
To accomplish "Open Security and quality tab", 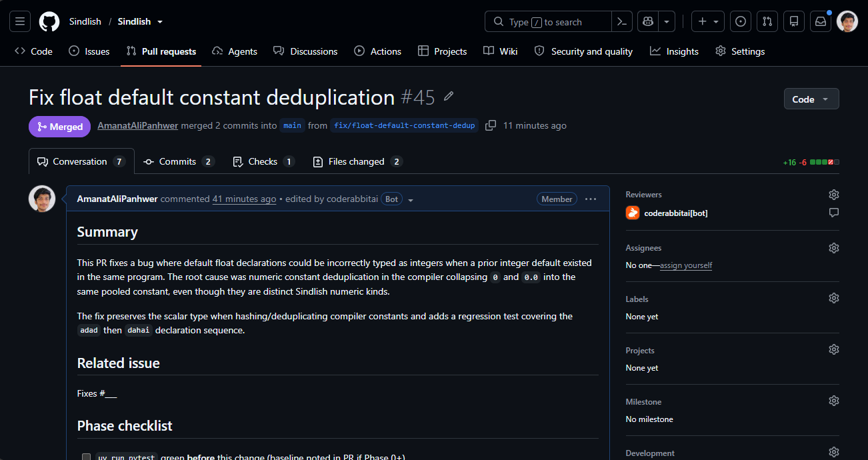I will (x=583, y=51).
